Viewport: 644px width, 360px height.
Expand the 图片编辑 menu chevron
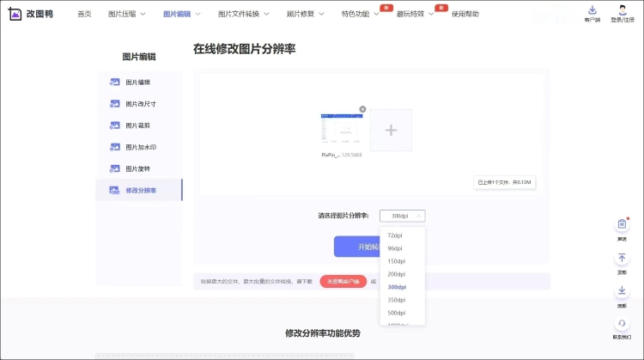tap(198, 14)
